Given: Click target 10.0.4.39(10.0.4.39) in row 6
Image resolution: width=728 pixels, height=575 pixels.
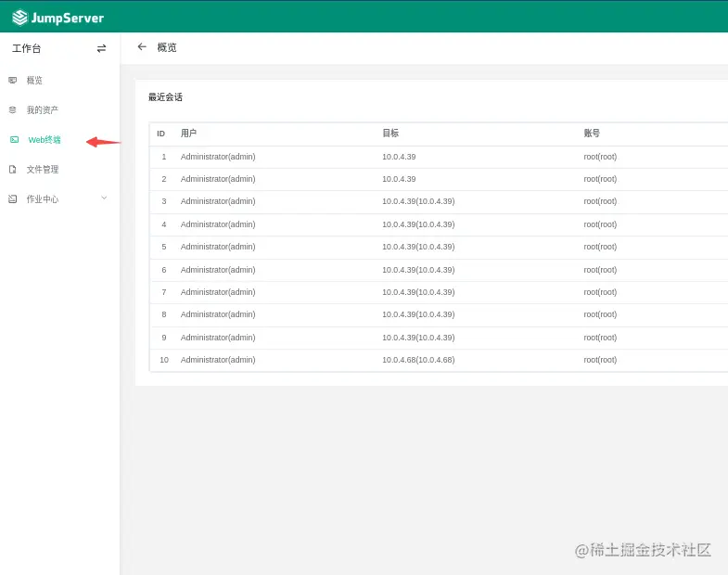Looking at the screenshot, I should coord(418,270).
